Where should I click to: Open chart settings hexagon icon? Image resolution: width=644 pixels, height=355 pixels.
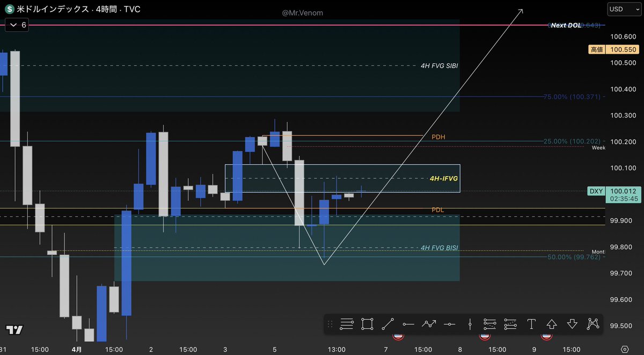(x=625, y=349)
